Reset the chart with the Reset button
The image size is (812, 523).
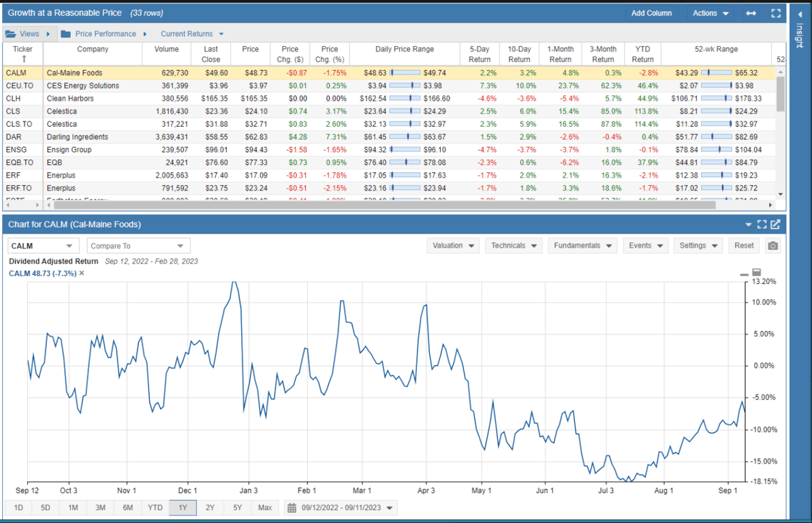pyautogui.click(x=744, y=245)
